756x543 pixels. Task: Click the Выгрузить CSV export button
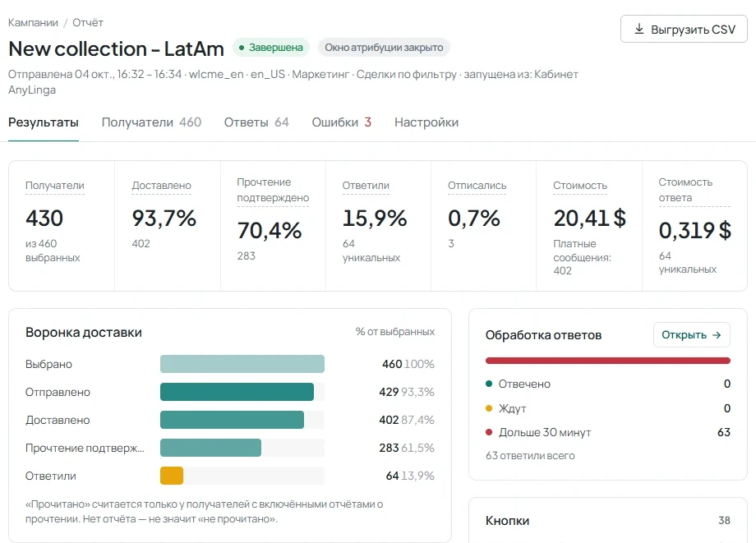684,29
